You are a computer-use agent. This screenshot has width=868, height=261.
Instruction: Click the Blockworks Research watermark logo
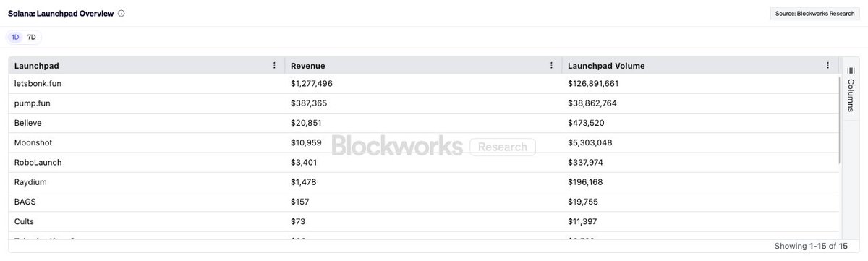pos(433,146)
